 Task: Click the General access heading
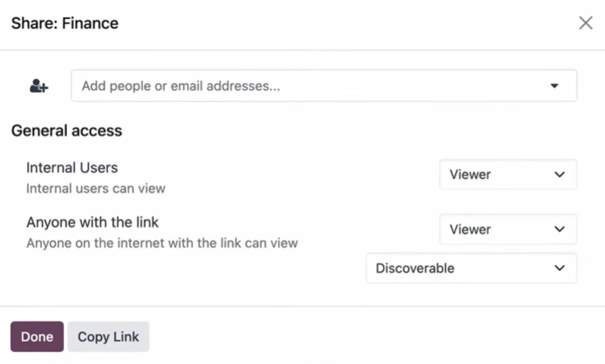66,130
